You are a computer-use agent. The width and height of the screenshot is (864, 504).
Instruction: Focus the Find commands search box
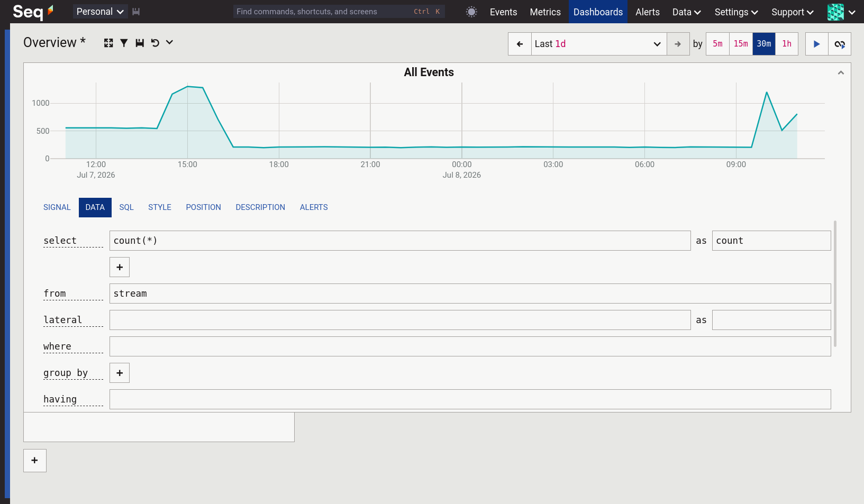339,12
